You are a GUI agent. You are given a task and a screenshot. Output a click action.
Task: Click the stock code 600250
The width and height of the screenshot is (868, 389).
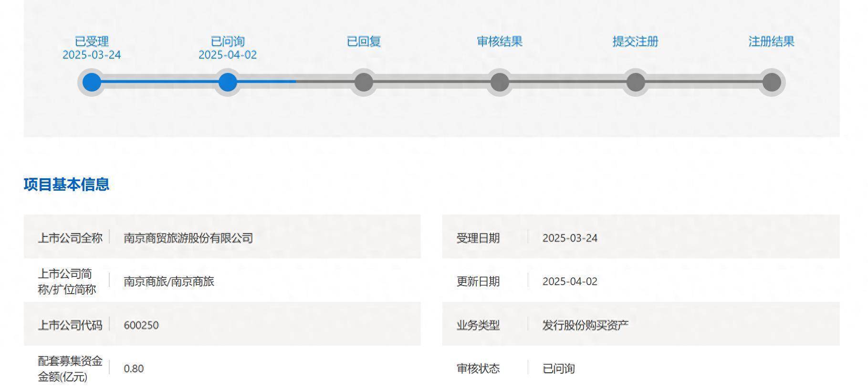pyautogui.click(x=141, y=325)
